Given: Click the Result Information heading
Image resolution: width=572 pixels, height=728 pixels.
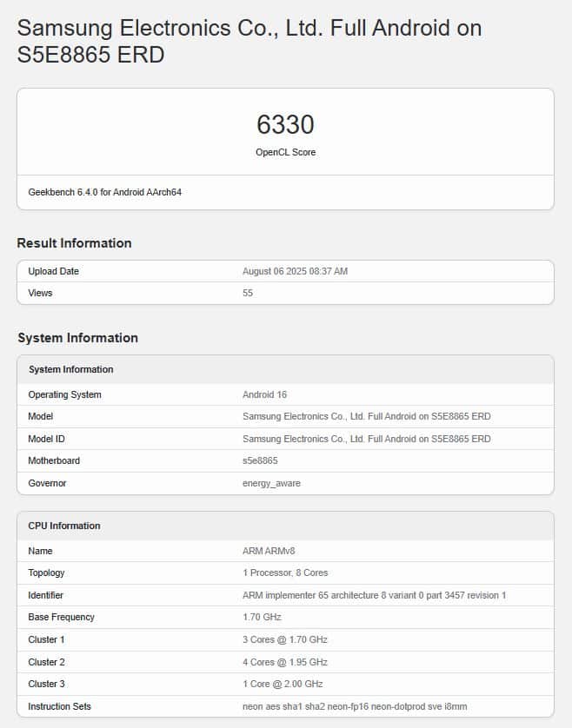Looking at the screenshot, I should point(75,243).
